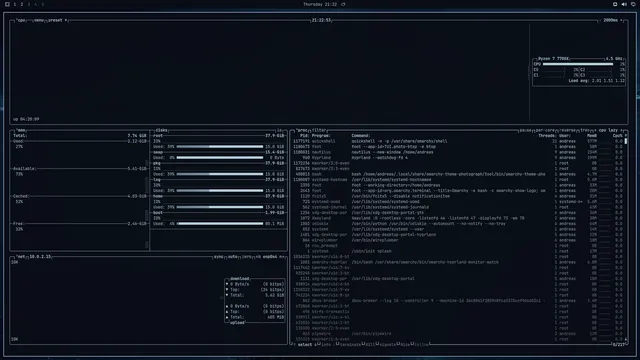The height and width of the screenshot is (360, 640).
Task: Toggle the net box label
Action: 20,257
